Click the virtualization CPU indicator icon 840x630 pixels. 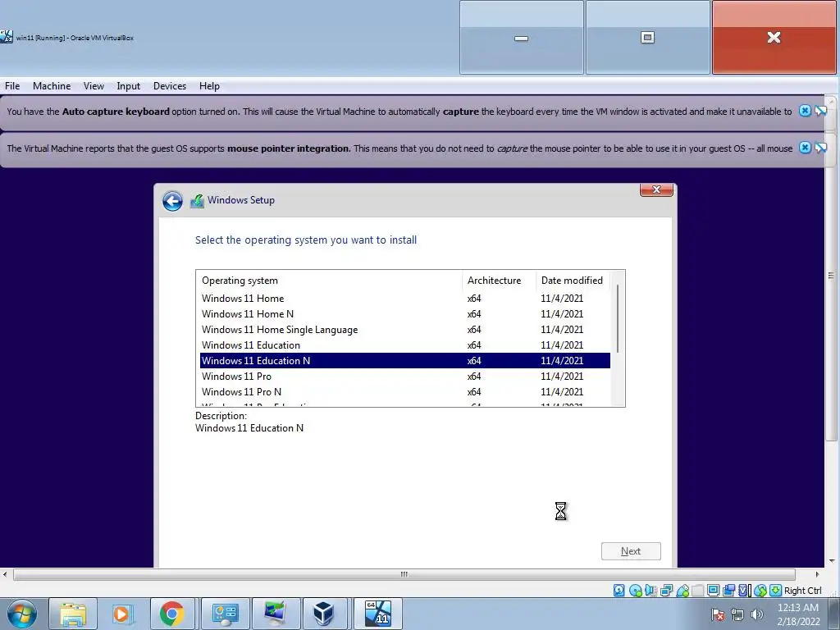pyautogui.click(x=744, y=591)
